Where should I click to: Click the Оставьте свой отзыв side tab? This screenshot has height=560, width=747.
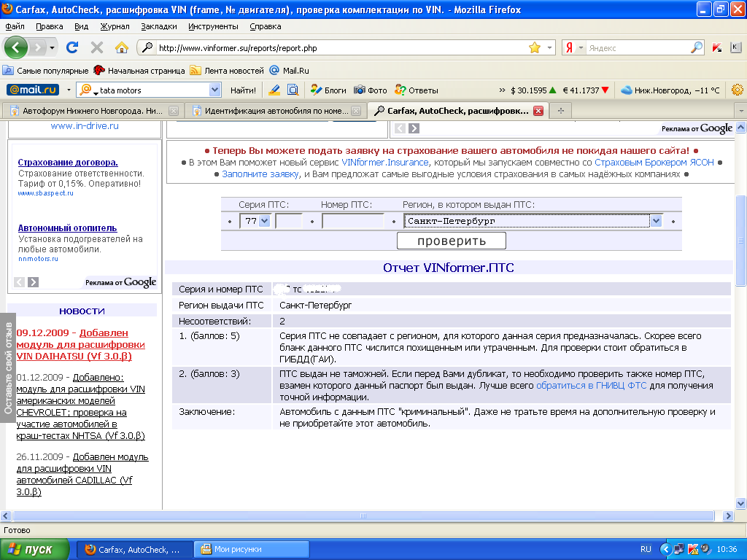click(8, 367)
